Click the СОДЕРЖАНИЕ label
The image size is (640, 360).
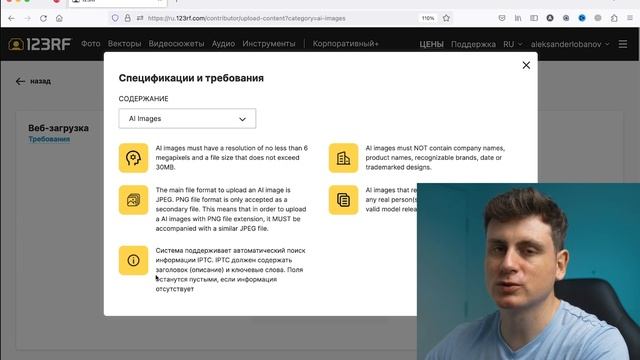click(143, 99)
